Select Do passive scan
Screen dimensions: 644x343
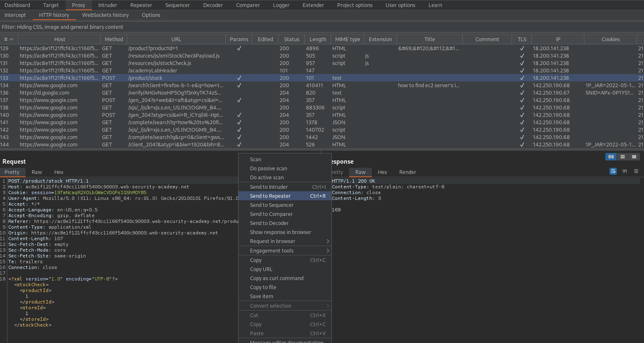click(285, 169)
